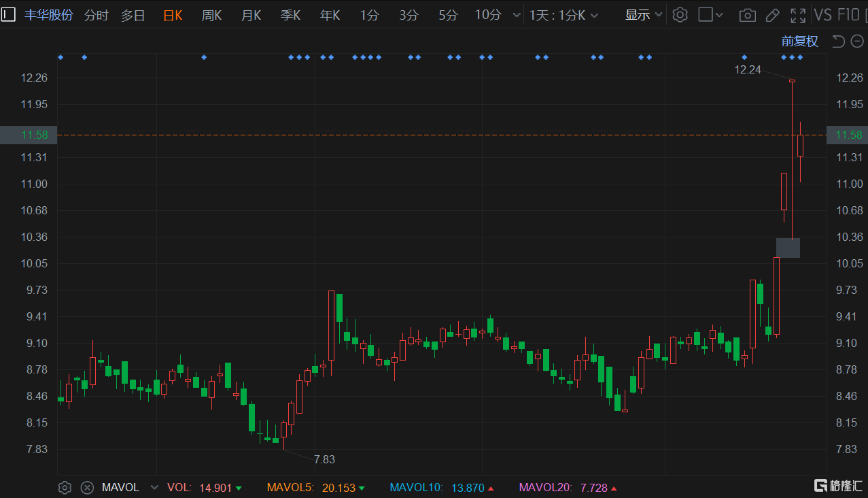Expand the 显示 dropdown
The image size is (868, 498).
coord(643,15)
